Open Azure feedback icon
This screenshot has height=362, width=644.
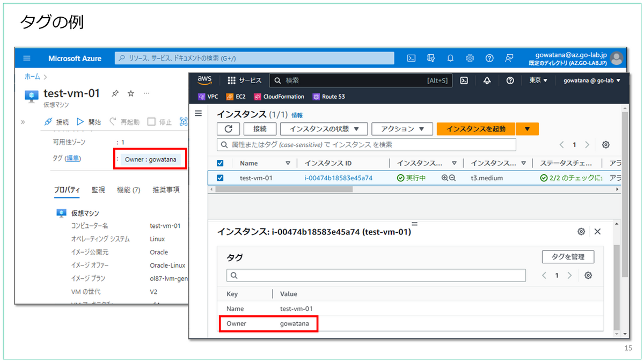pyautogui.click(x=509, y=58)
